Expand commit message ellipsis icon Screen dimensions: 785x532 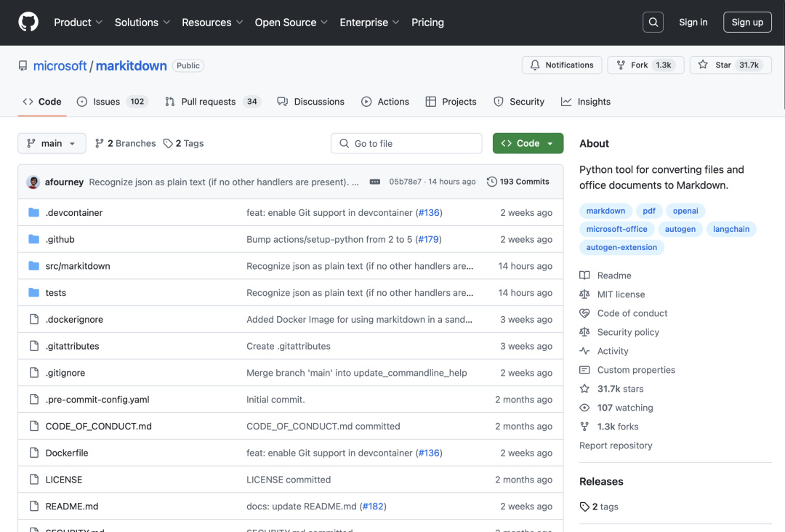pos(374,182)
